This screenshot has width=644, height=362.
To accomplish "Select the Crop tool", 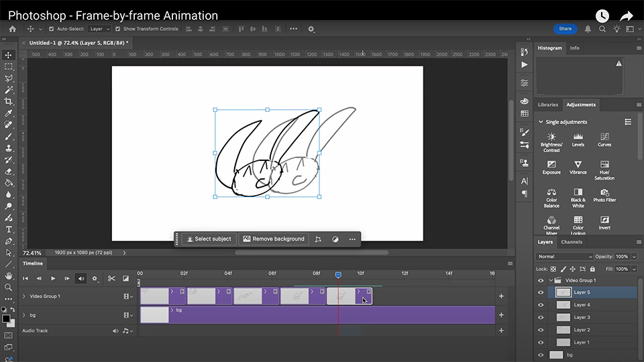I will (9, 101).
